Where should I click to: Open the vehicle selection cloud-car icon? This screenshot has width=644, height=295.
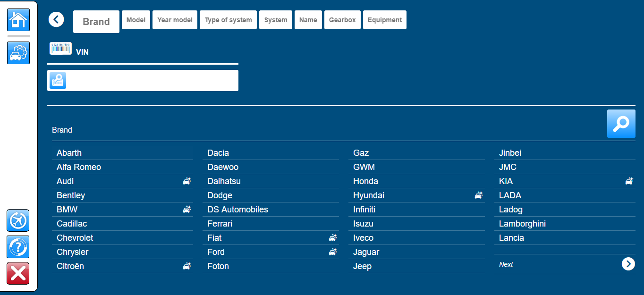pyautogui.click(x=18, y=53)
